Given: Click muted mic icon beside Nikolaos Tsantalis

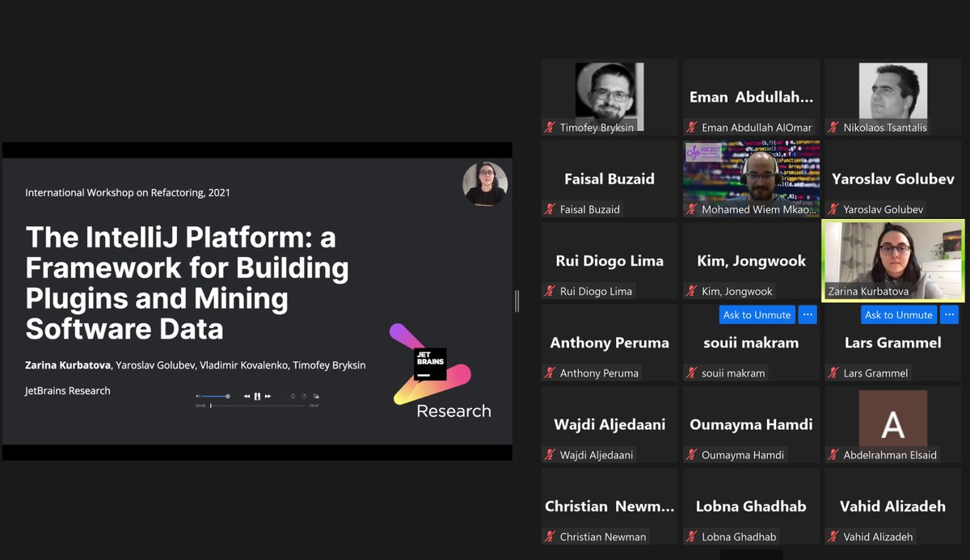Looking at the screenshot, I should tap(833, 127).
